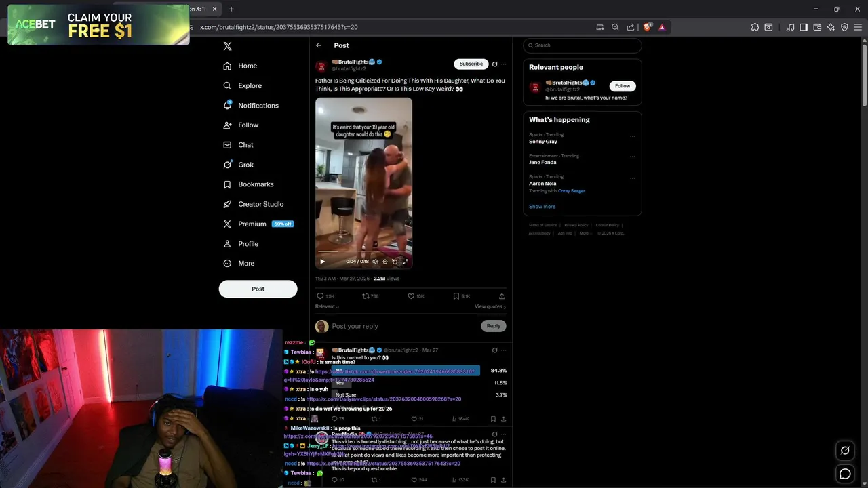Click the Brave Rewards triangle icon

tap(662, 27)
